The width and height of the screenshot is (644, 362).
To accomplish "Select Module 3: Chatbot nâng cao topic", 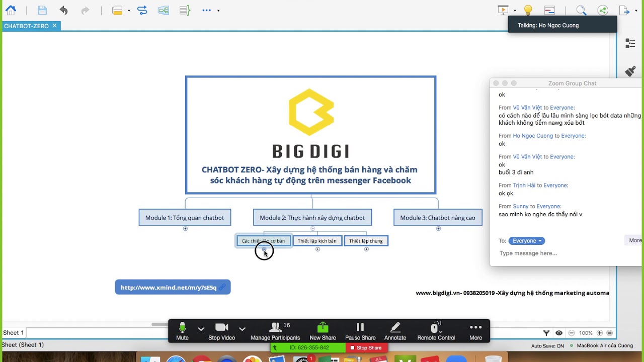I will [438, 218].
